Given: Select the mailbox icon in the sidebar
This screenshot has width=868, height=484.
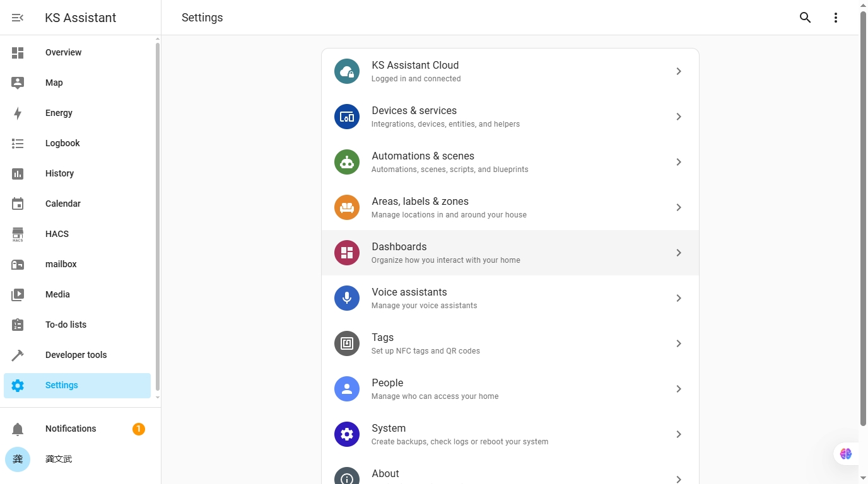Looking at the screenshot, I should 18,264.
